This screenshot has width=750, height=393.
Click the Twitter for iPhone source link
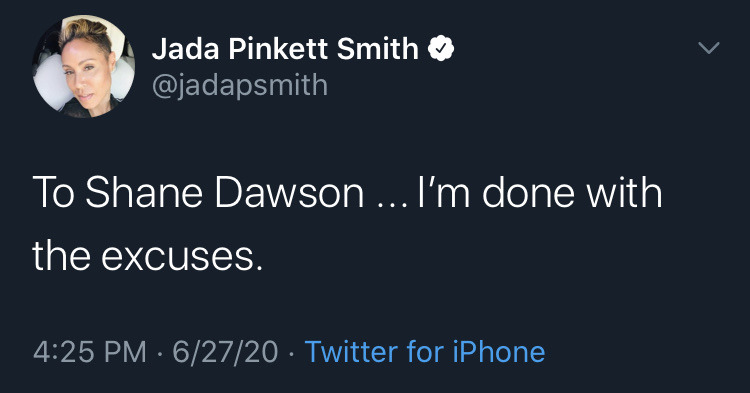[425, 352]
